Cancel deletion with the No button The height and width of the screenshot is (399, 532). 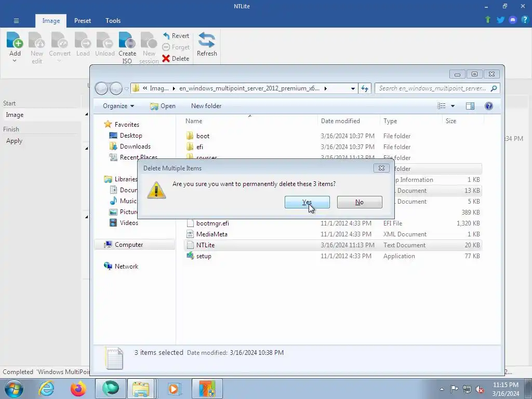360,202
